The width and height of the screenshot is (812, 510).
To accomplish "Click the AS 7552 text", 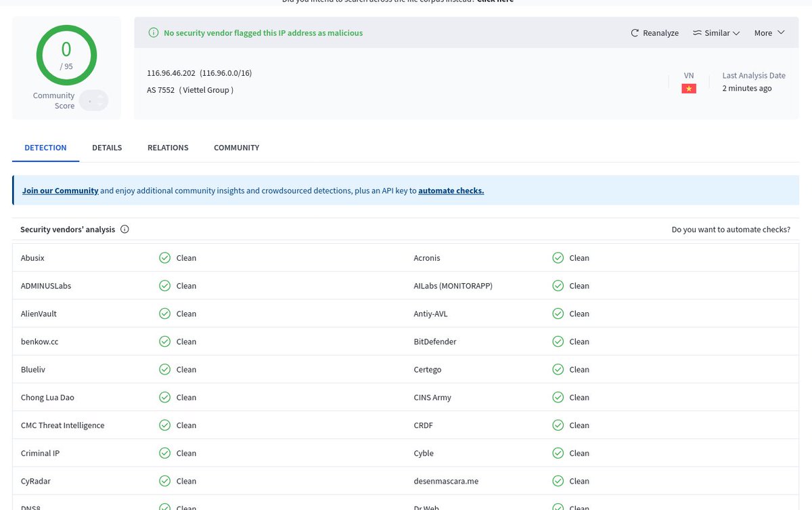I will (161, 90).
